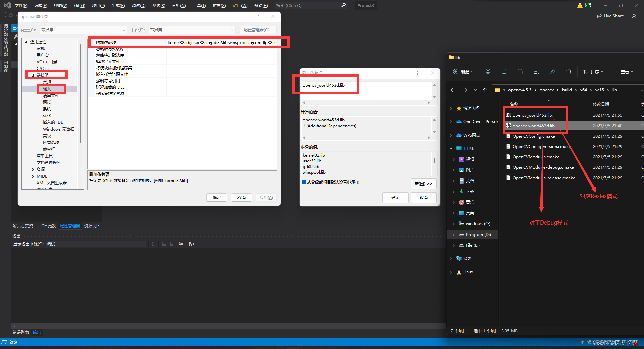Select VC++ Directories tree item
The height and width of the screenshot is (349, 644).
pos(47,62)
